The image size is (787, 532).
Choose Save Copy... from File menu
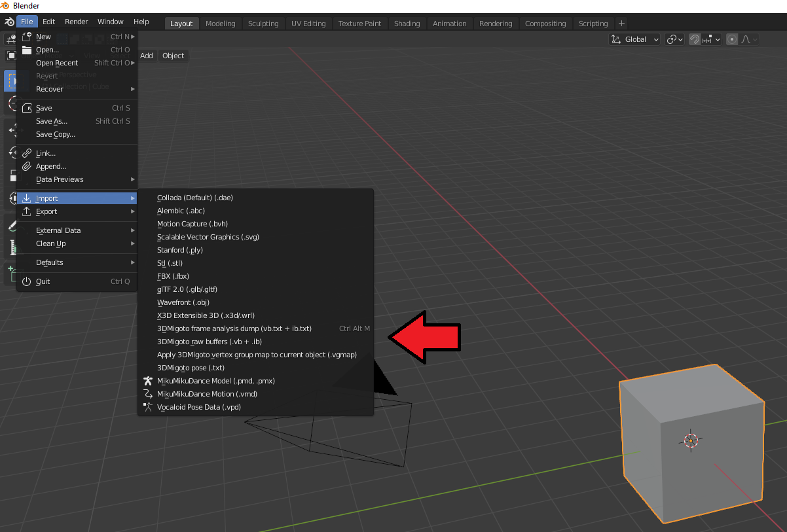[77, 134]
